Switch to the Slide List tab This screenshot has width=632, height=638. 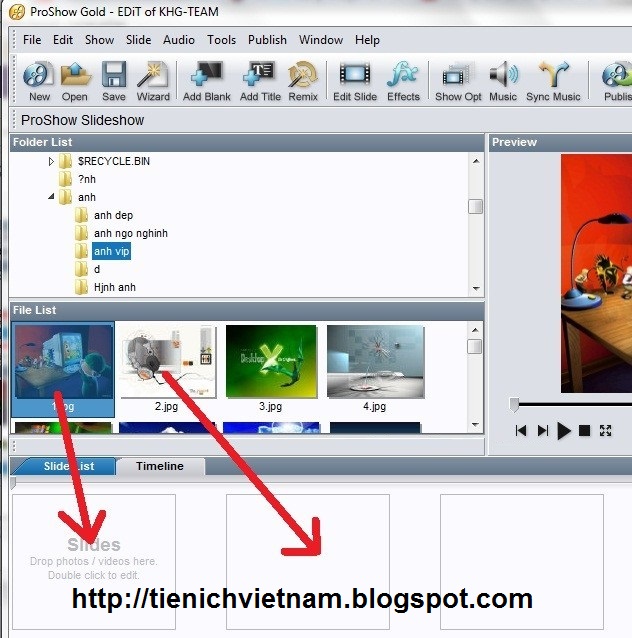point(65,466)
